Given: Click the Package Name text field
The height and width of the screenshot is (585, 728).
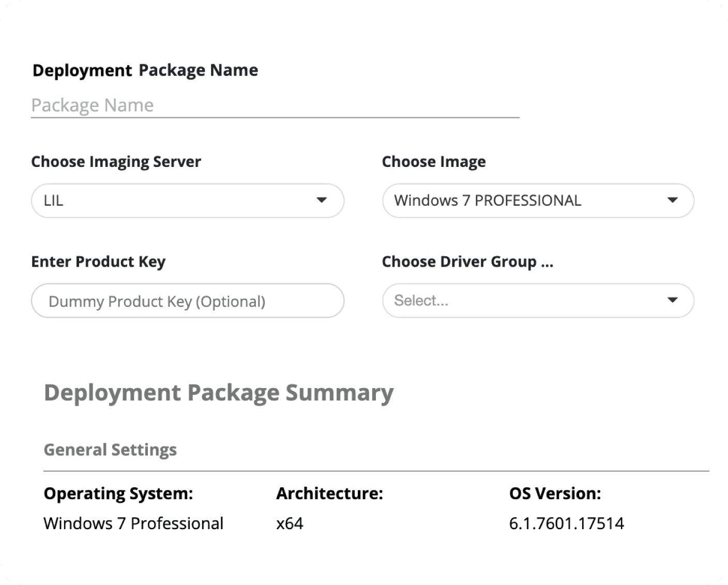Looking at the screenshot, I should tap(274, 105).
